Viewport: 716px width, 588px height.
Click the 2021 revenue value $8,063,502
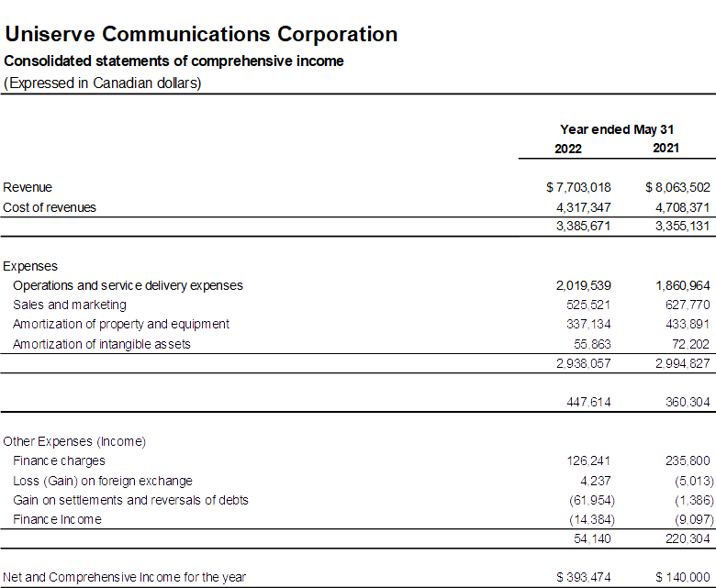[677, 187]
